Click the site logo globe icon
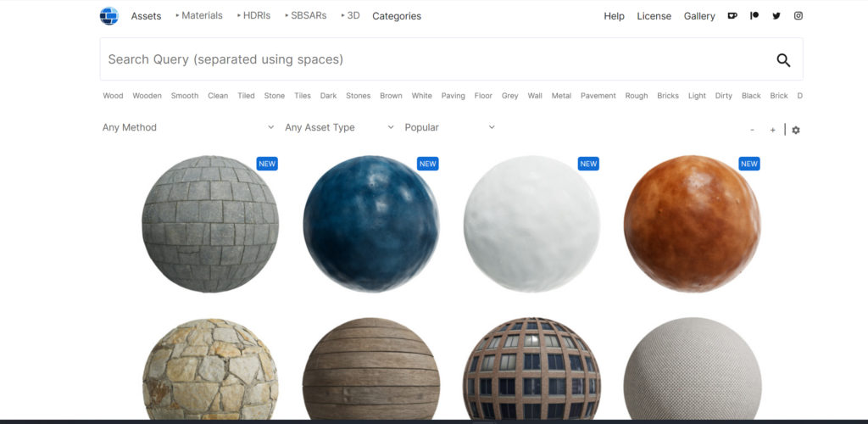The width and height of the screenshot is (868, 424). (x=109, y=16)
